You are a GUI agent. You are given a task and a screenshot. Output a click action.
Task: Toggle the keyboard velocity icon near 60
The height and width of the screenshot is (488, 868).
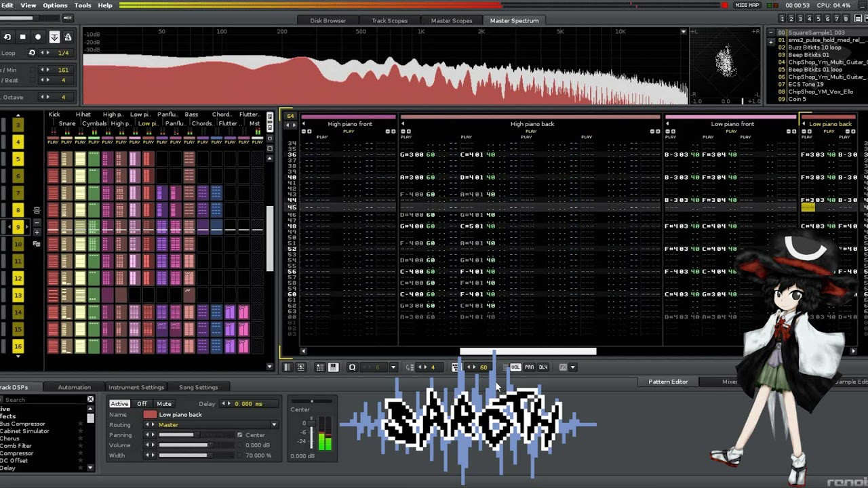pyautogui.click(x=455, y=367)
